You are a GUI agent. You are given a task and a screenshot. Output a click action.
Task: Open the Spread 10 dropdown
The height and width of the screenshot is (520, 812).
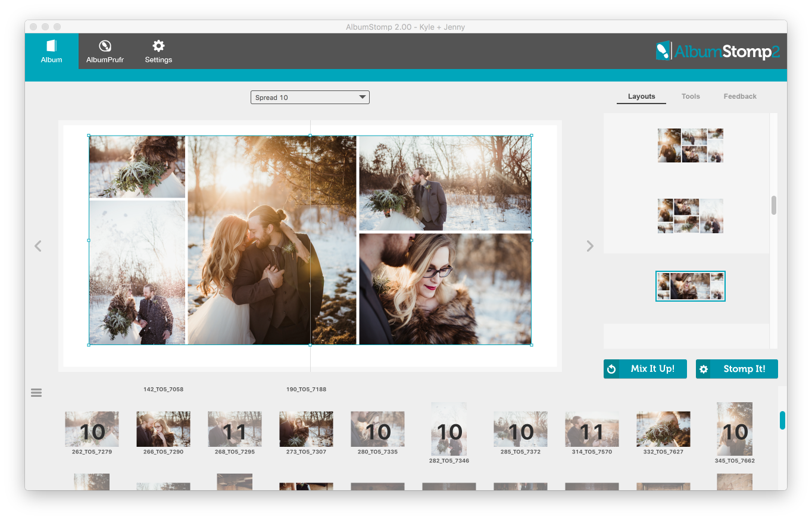click(x=310, y=98)
